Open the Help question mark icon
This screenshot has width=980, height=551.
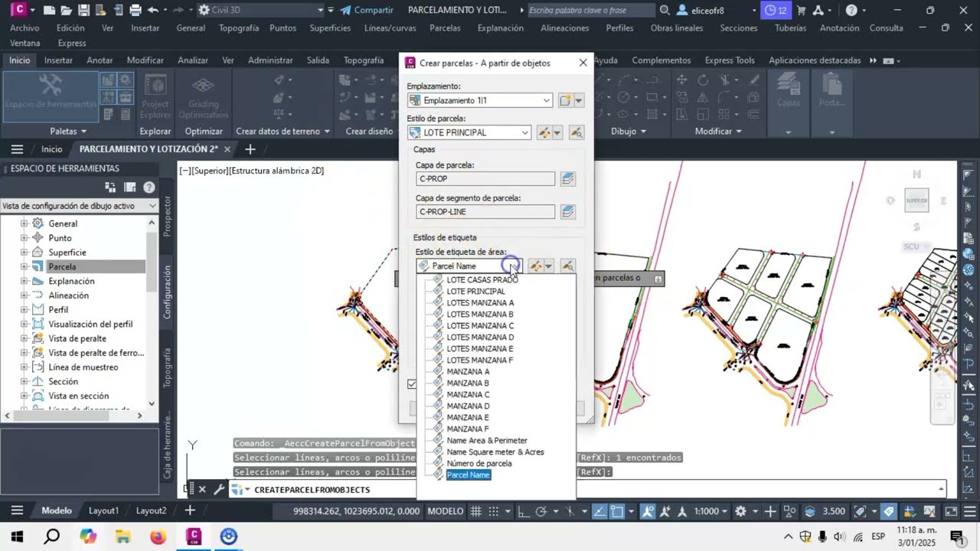pyautogui.click(x=851, y=10)
